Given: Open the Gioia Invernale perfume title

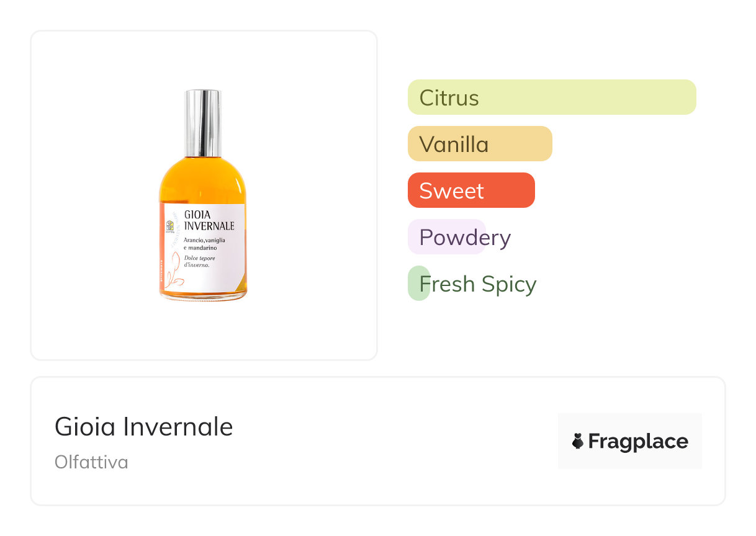Looking at the screenshot, I should pyautogui.click(x=143, y=427).
